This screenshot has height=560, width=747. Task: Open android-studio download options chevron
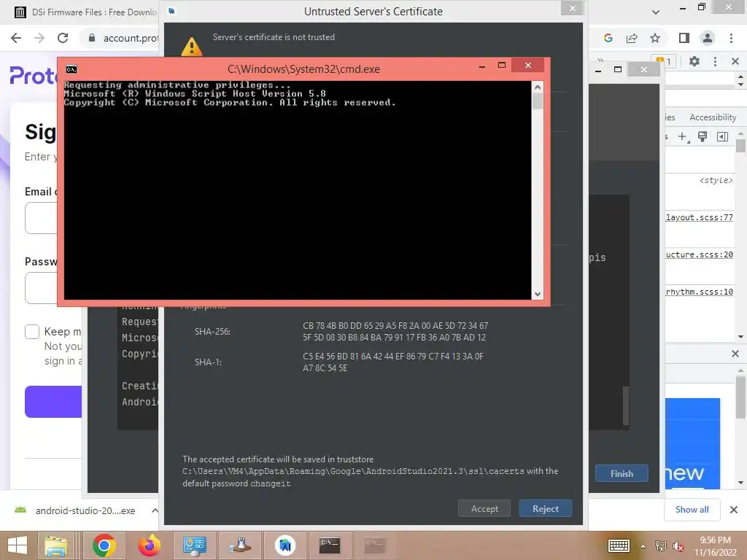(x=155, y=510)
